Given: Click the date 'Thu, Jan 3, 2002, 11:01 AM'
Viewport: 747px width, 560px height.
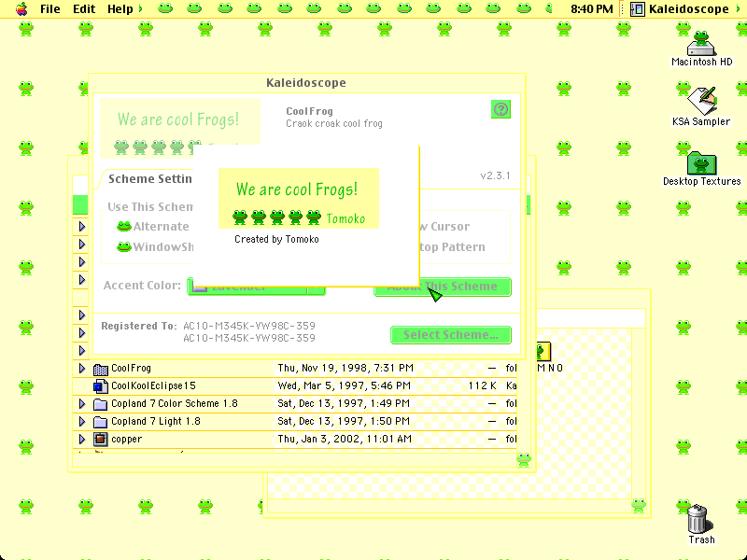Looking at the screenshot, I should 345,439.
